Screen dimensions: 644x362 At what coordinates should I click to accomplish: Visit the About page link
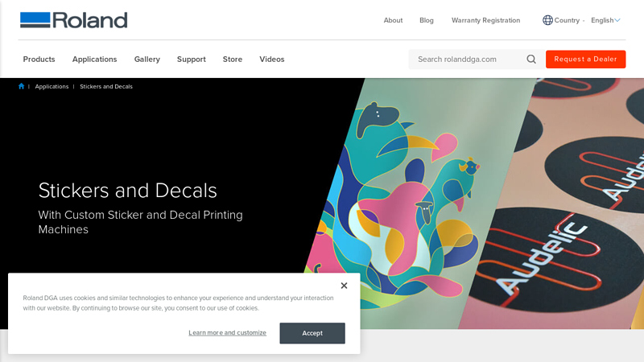393,20
